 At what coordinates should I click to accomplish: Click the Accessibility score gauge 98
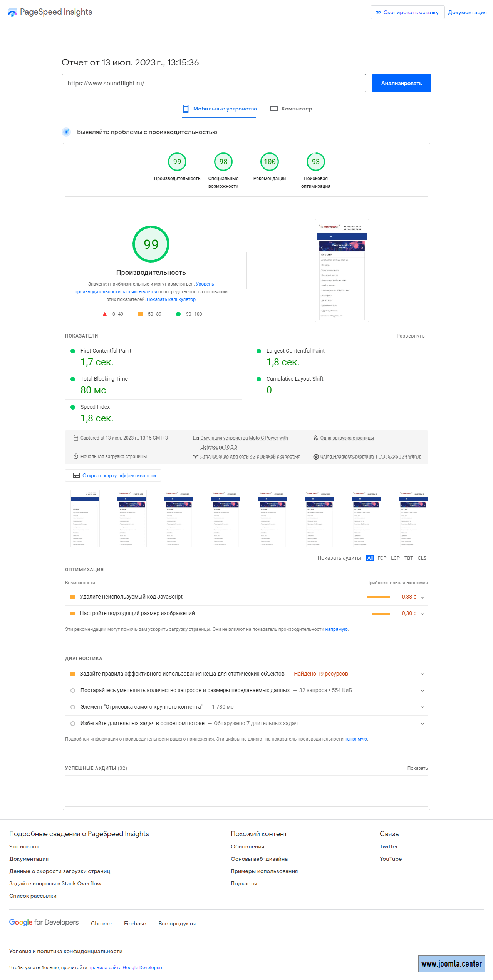click(223, 162)
